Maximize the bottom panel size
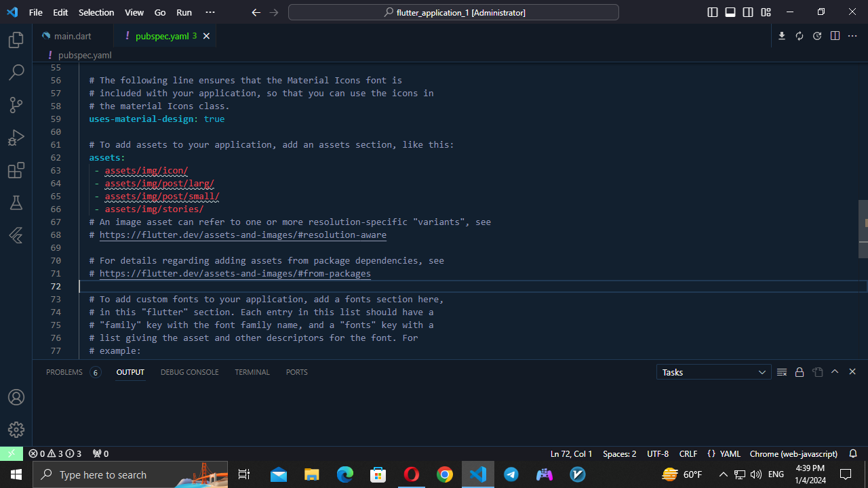 [835, 372]
